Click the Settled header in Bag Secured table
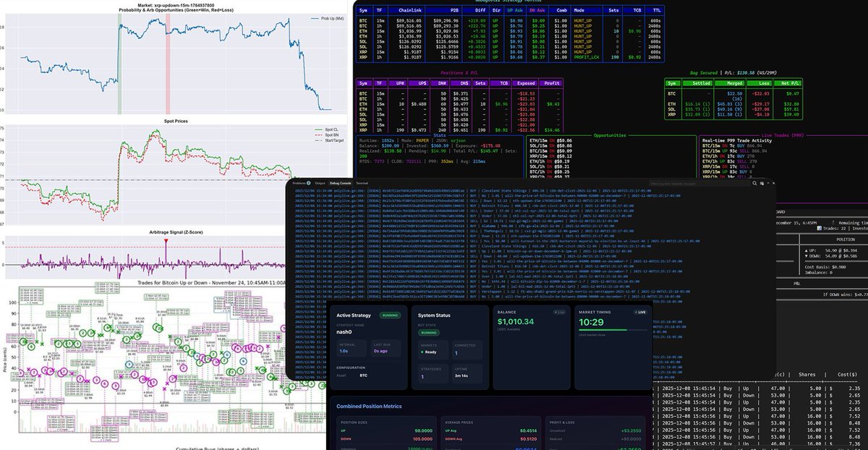The image size is (868, 450). [698, 83]
